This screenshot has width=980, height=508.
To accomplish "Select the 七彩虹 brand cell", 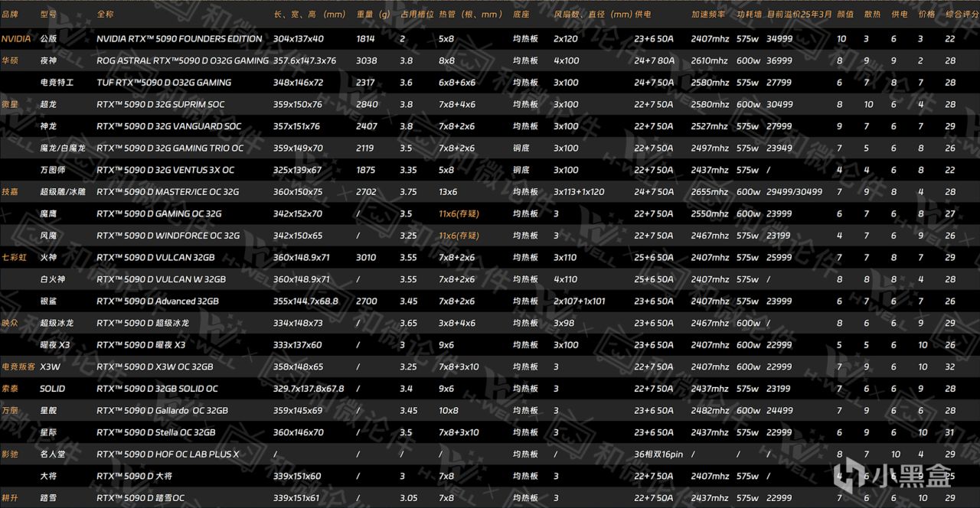I will point(15,258).
